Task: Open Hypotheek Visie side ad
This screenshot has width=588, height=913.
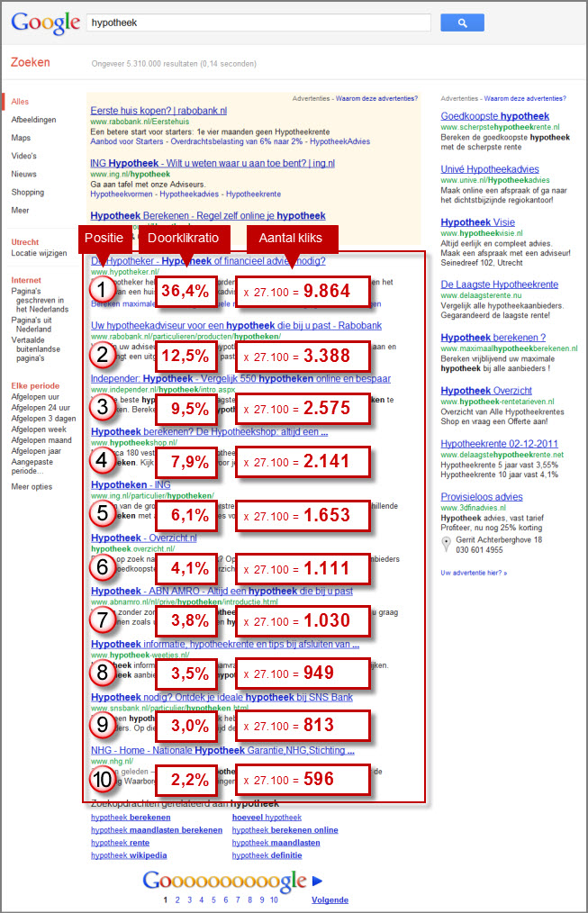Action: coord(478,221)
